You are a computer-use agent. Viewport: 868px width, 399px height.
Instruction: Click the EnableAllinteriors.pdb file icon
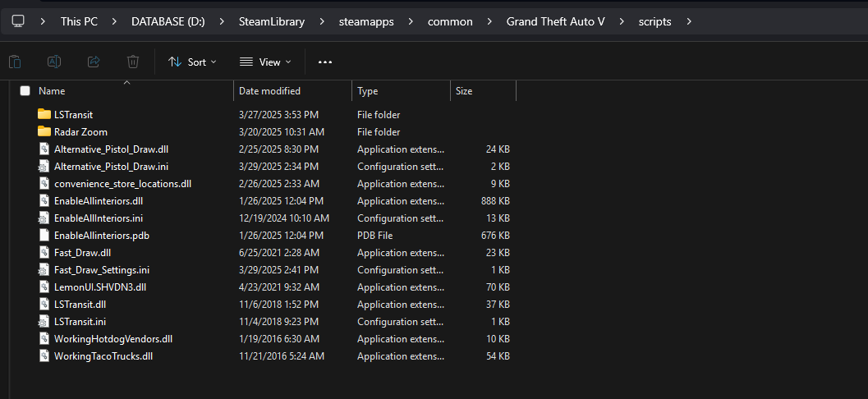(x=44, y=235)
